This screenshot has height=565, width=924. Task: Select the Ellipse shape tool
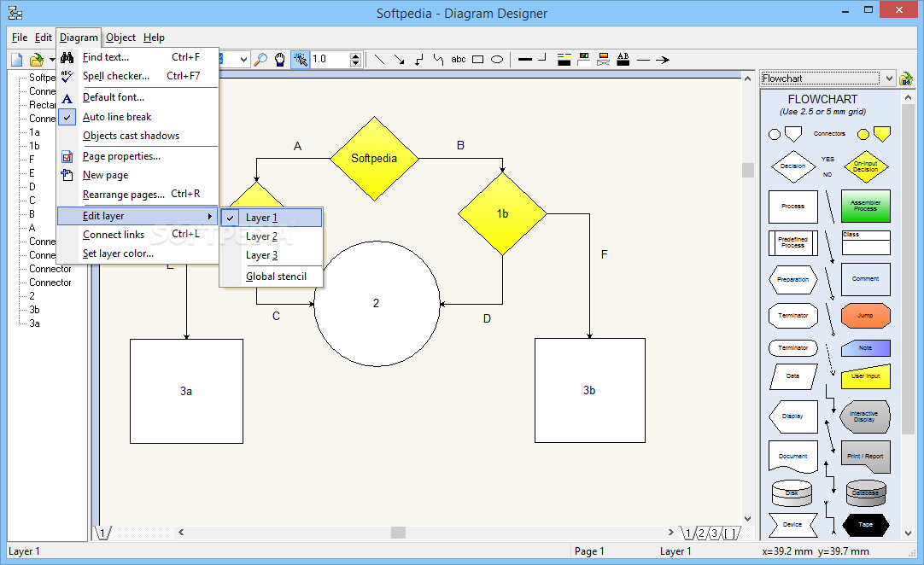pyautogui.click(x=497, y=60)
